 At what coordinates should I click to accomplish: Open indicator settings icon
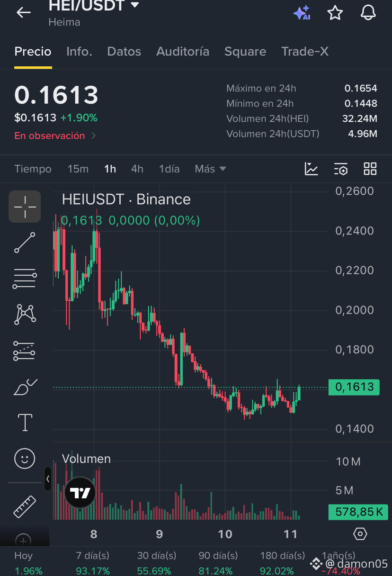pyautogui.click(x=340, y=169)
